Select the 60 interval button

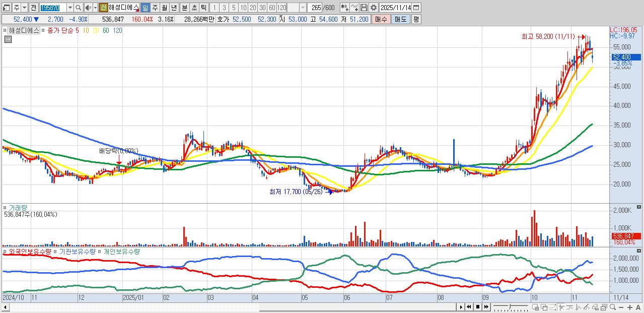272,8
